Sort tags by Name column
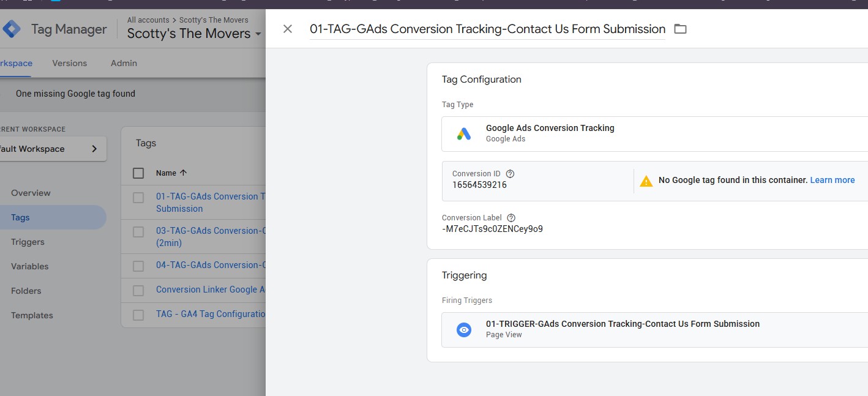 171,173
